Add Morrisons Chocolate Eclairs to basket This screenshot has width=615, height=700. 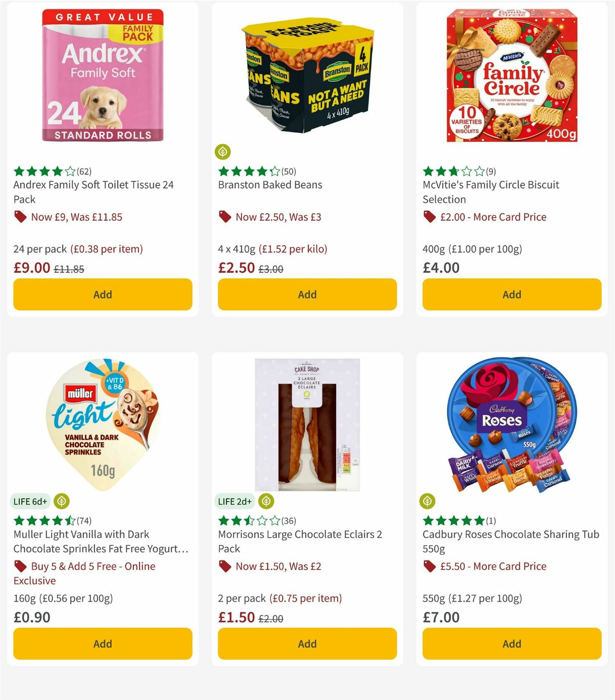(x=306, y=644)
